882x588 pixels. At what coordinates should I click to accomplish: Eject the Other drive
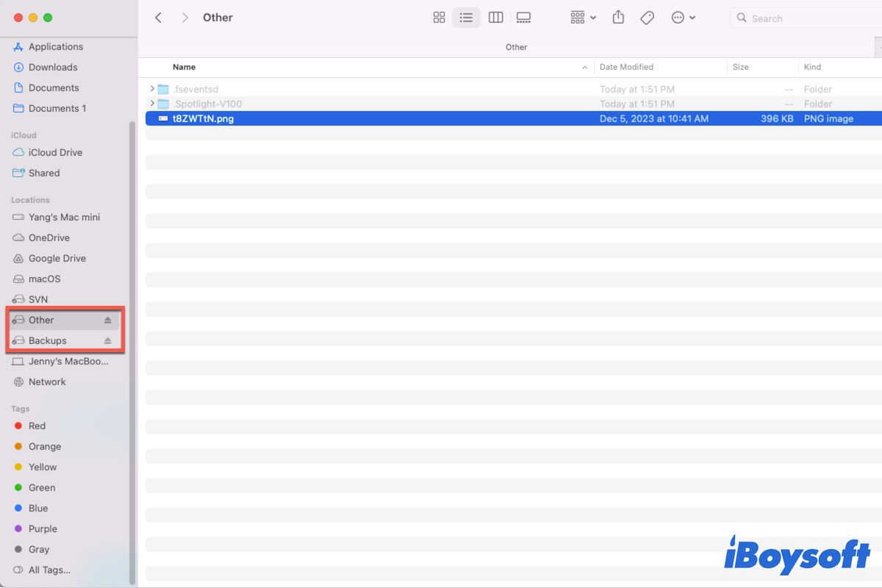[109, 320]
